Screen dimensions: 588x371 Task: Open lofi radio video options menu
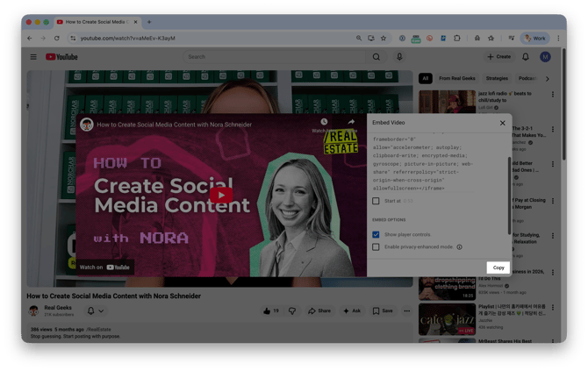tap(553, 95)
